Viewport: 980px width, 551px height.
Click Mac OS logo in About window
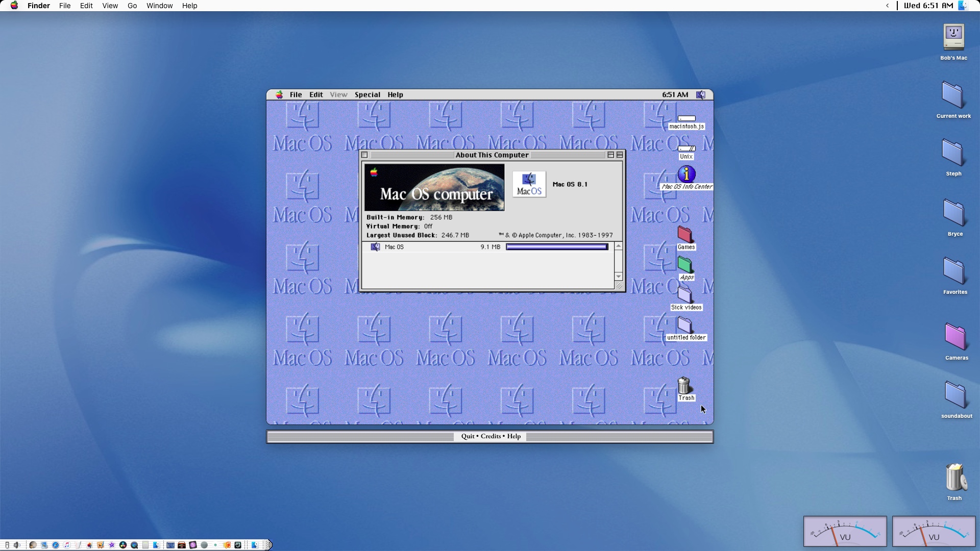tap(529, 184)
